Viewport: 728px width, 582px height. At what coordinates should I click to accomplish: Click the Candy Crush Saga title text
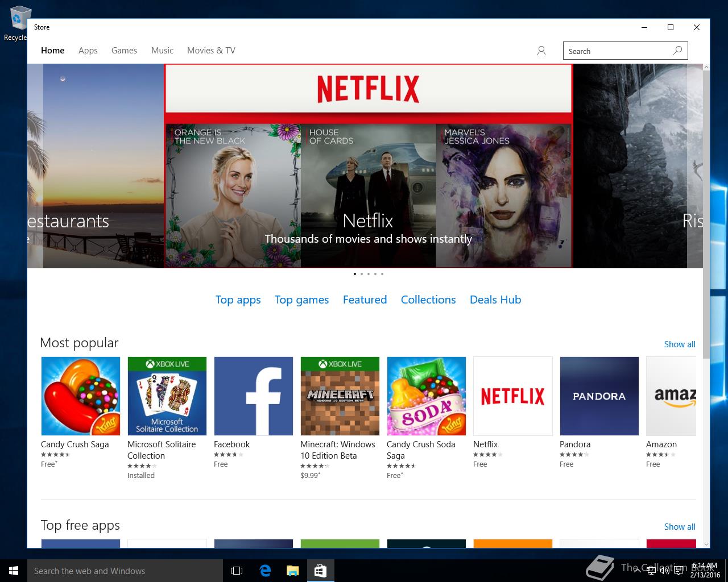[x=75, y=444]
